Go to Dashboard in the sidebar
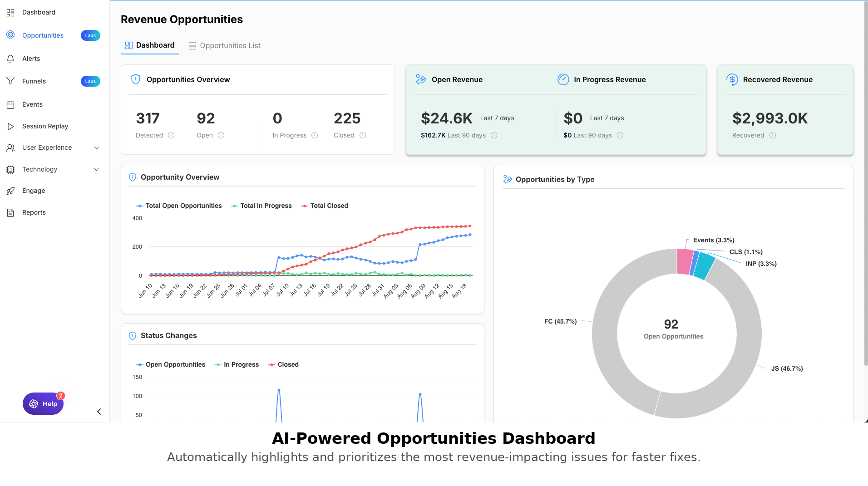This screenshot has height=486, width=868. 39,12
